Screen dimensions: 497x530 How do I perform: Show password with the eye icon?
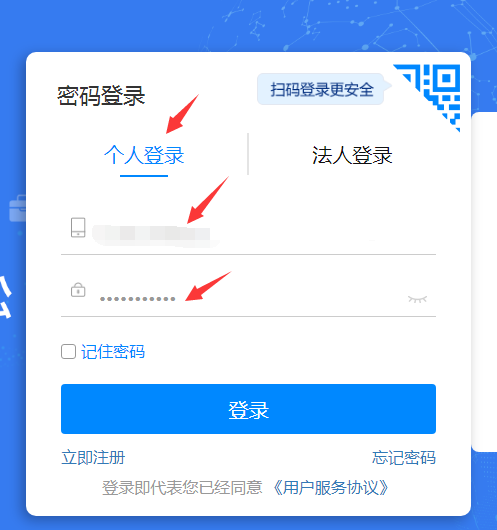click(x=418, y=299)
